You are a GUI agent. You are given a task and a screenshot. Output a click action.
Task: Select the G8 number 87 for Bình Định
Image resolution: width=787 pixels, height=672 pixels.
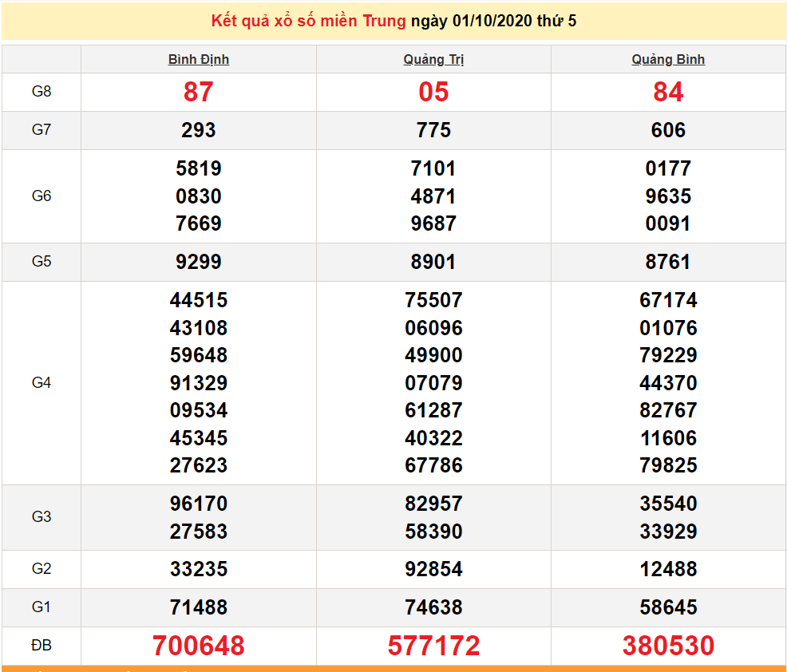(x=198, y=92)
